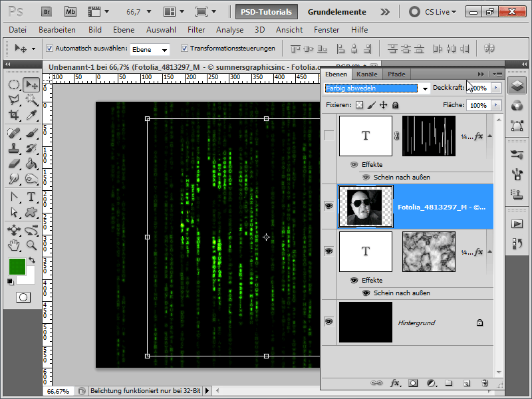Select the Hand tool
532x399 pixels.
coord(13,245)
